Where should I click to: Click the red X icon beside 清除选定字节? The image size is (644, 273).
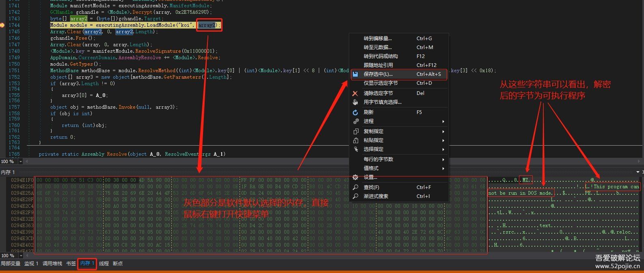pos(355,93)
